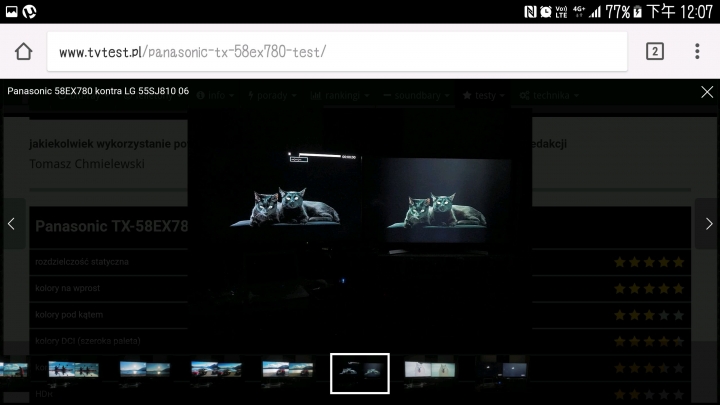Image resolution: width=720 pixels, height=405 pixels.
Task: Tap the battery indicator icon
Action: pyautogui.click(x=637, y=11)
